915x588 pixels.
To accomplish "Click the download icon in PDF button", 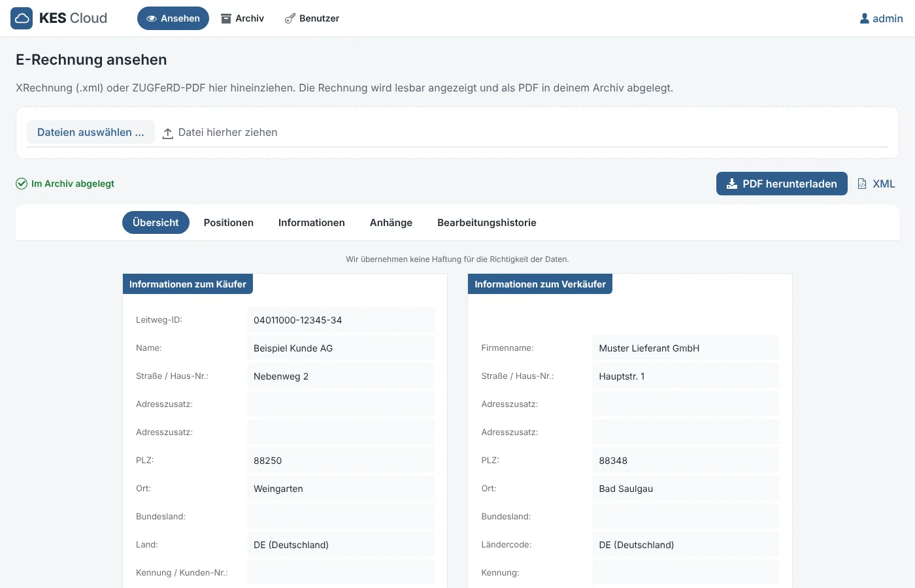I will point(732,184).
